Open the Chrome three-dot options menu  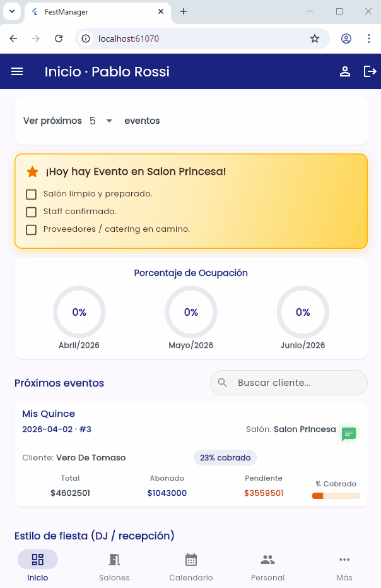[369, 39]
